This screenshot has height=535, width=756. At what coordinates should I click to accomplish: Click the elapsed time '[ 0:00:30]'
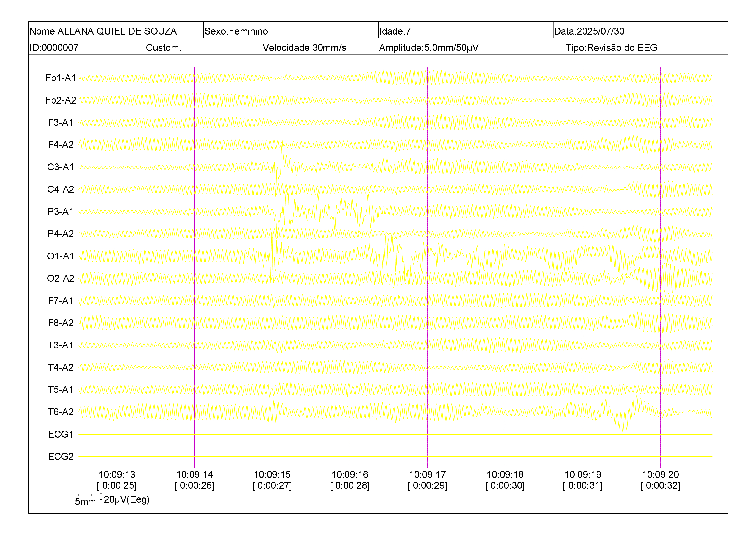click(x=505, y=486)
